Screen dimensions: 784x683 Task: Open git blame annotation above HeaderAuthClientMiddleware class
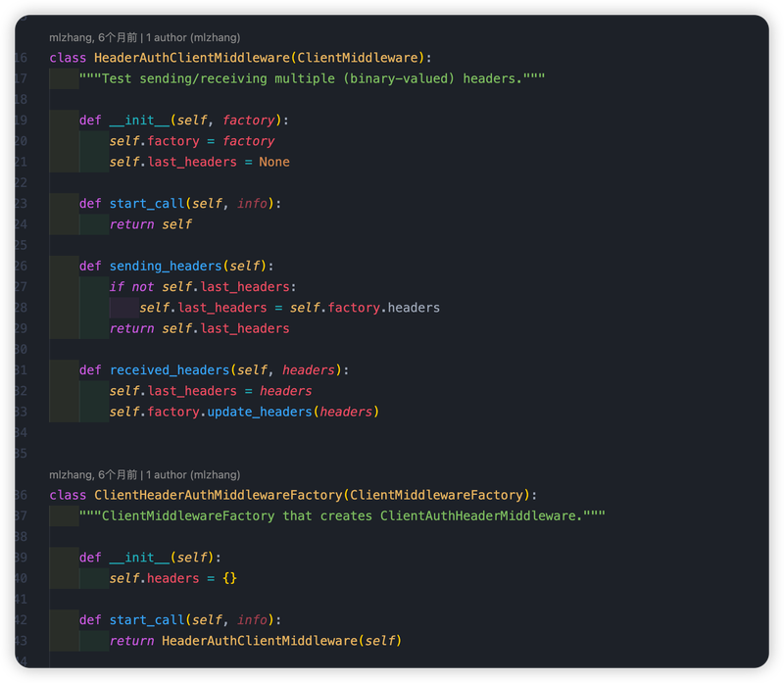(x=144, y=37)
